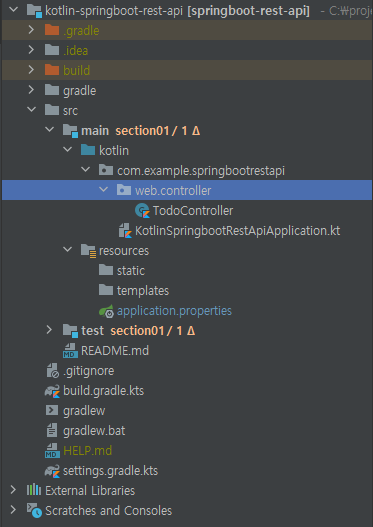The image size is (373, 527).
Task: Click the kotlin-springboot-rest-api project name
Action: pyautogui.click(x=114, y=10)
